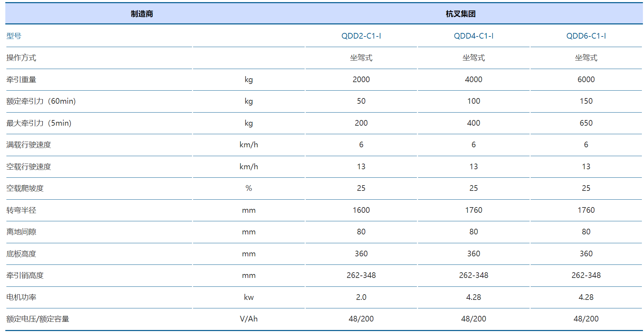Click the 2.0 motor power value
This screenshot has height=336, width=644.
(x=361, y=297)
